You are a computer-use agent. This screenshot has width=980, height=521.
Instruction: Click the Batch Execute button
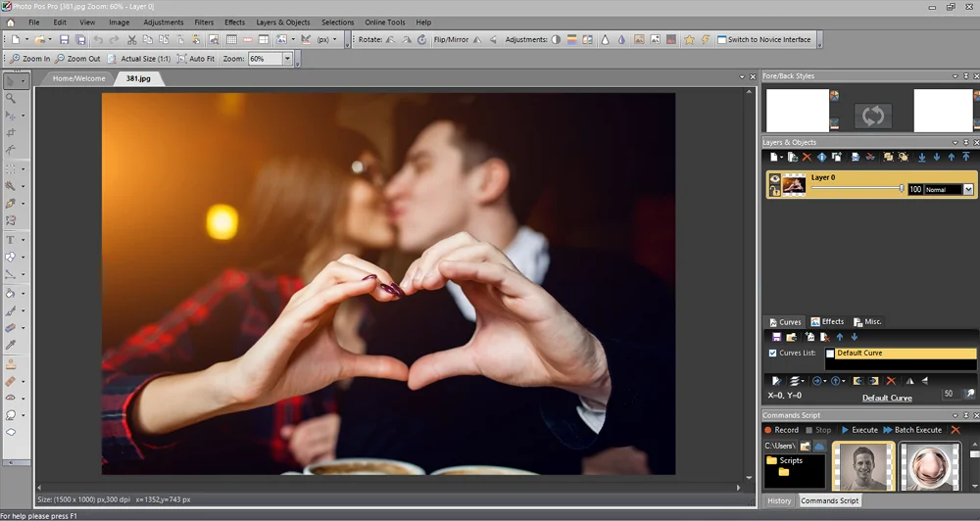click(911, 430)
